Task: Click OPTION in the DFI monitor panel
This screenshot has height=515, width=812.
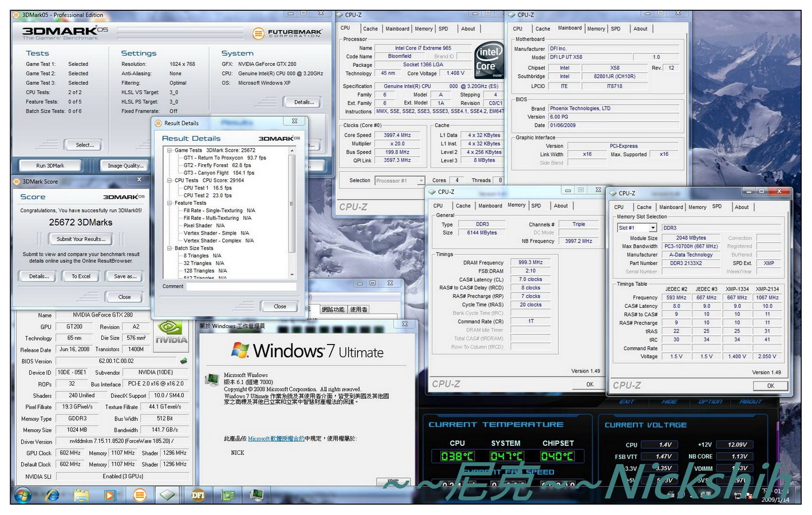Action: coord(710,402)
